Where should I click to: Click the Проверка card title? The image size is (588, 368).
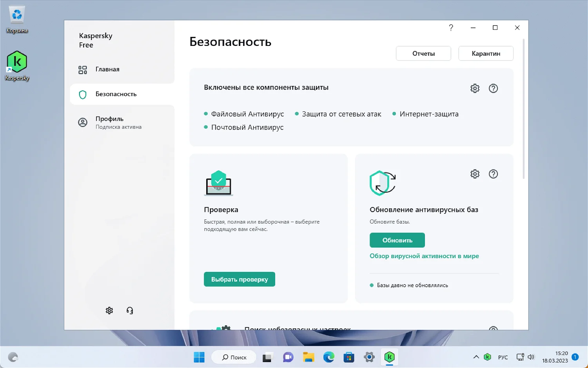point(221,210)
